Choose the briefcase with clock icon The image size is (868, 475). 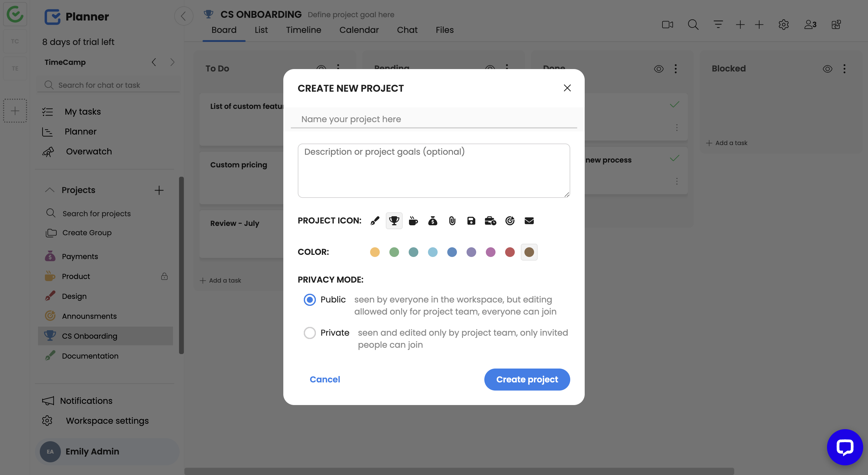490,221
